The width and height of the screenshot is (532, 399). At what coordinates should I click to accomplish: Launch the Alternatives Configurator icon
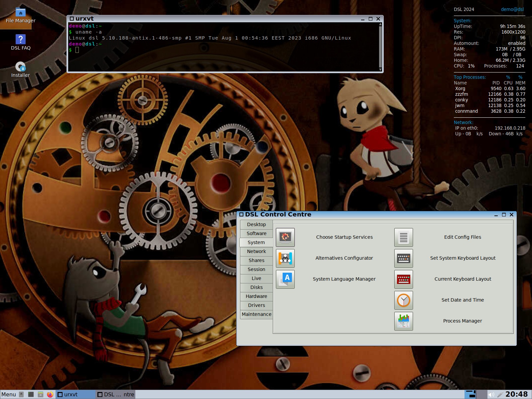285,258
